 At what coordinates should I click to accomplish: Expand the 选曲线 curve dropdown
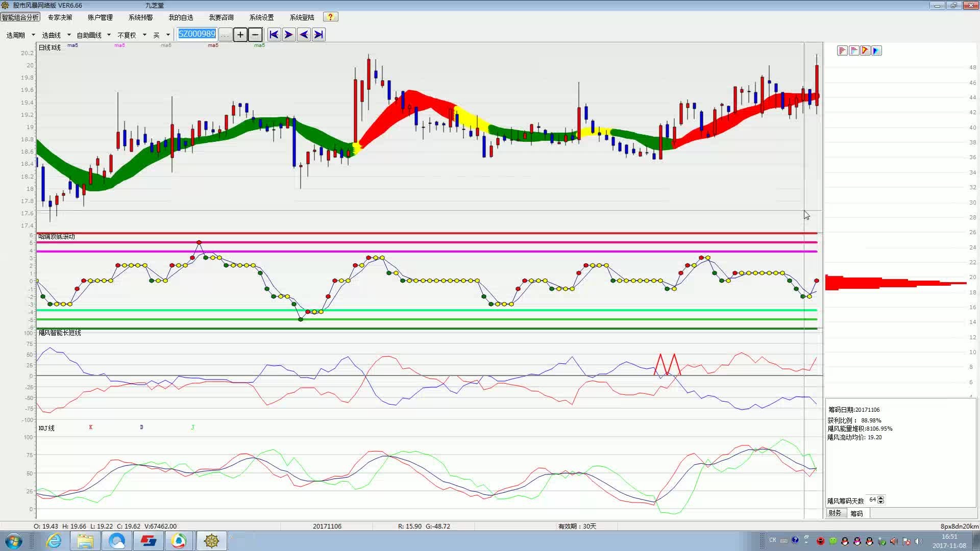(56, 35)
